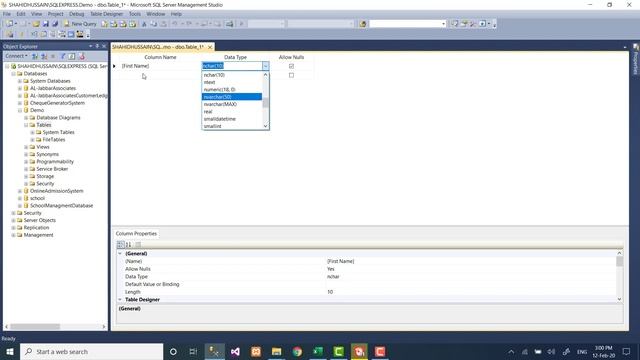
Task: Choose nvarchar(50) from the data type list
Action: point(232,97)
